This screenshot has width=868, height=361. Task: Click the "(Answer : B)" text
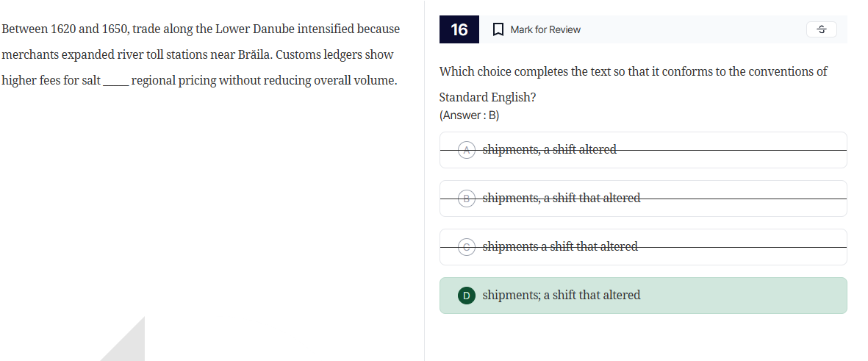click(x=469, y=115)
